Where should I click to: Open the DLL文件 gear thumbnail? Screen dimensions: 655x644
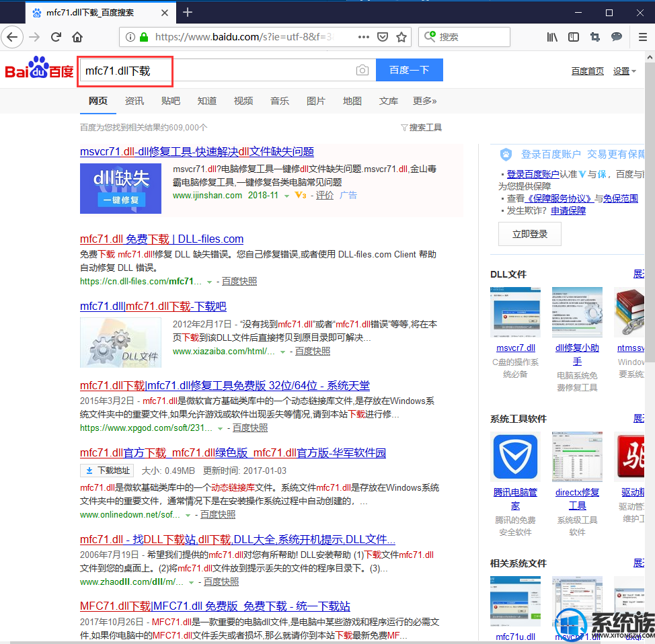tap(121, 342)
